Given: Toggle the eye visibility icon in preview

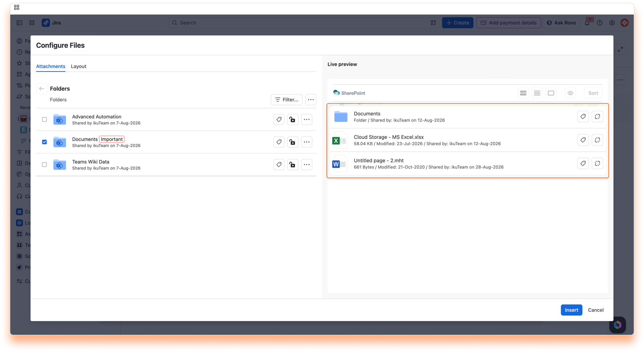Looking at the screenshot, I should pyautogui.click(x=570, y=93).
